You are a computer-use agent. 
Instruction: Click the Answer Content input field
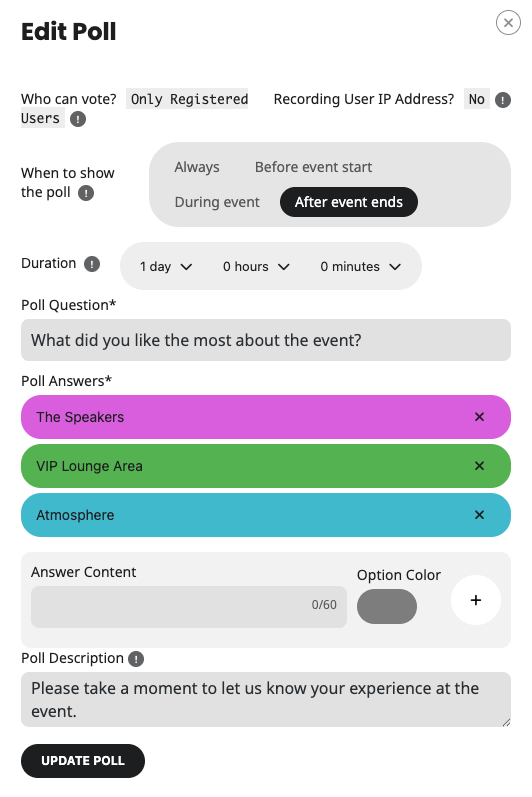click(x=189, y=607)
